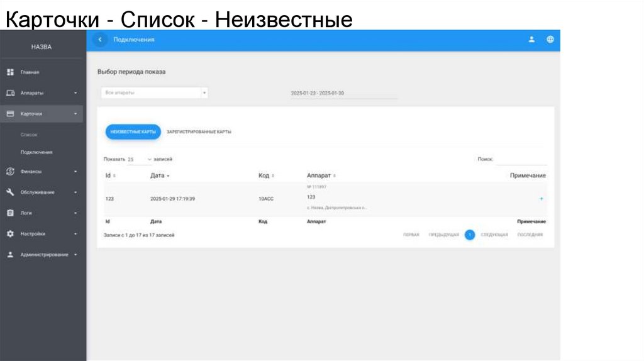Open the Список submenu item
Image resolution: width=644 pixels, height=361 pixels.
29,135
